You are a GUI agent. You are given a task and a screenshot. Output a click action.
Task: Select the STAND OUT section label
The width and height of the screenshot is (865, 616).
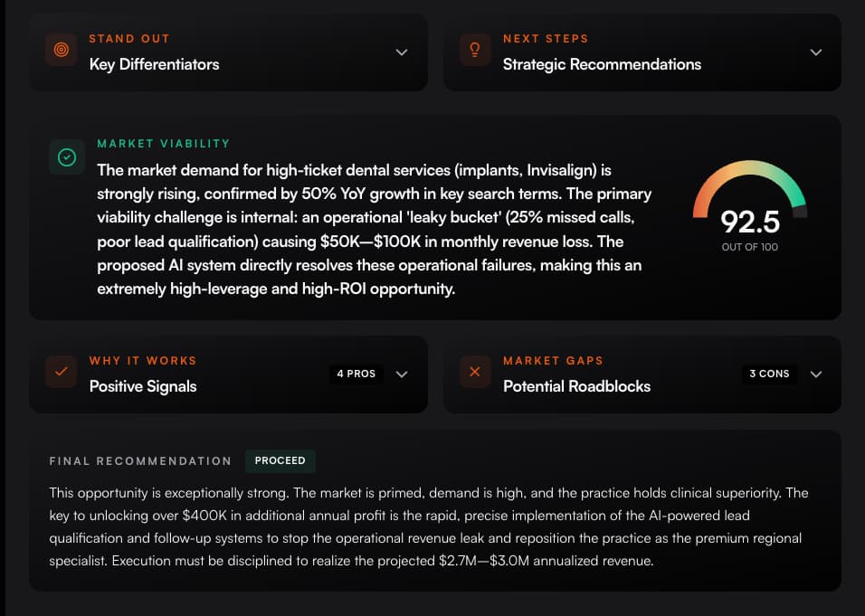(x=128, y=38)
